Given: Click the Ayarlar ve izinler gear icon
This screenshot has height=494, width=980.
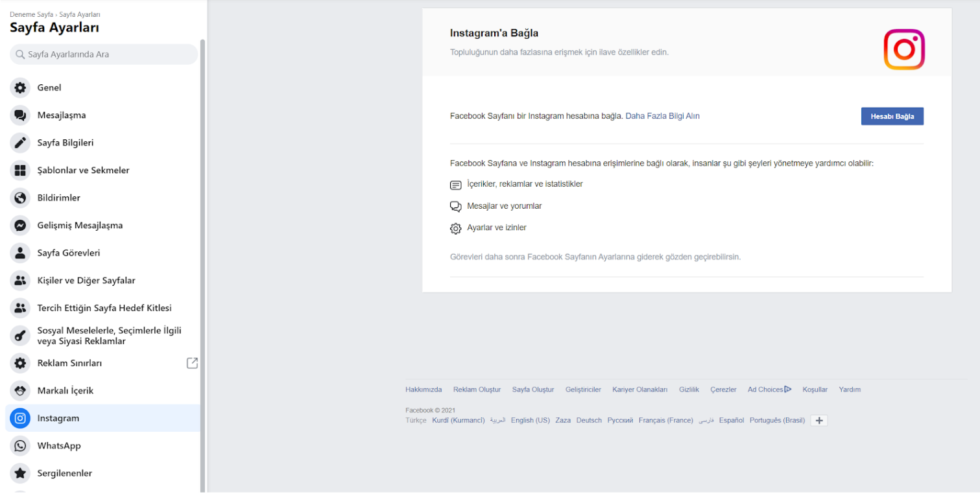Looking at the screenshot, I should (456, 228).
